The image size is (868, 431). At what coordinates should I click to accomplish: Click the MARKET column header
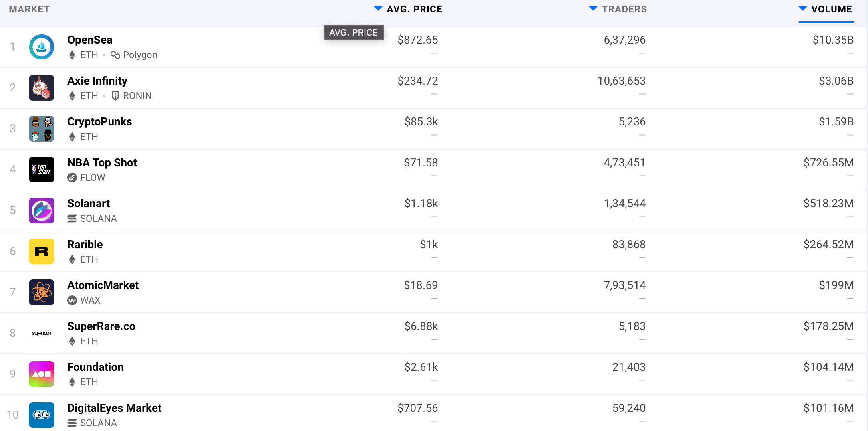coord(29,9)
